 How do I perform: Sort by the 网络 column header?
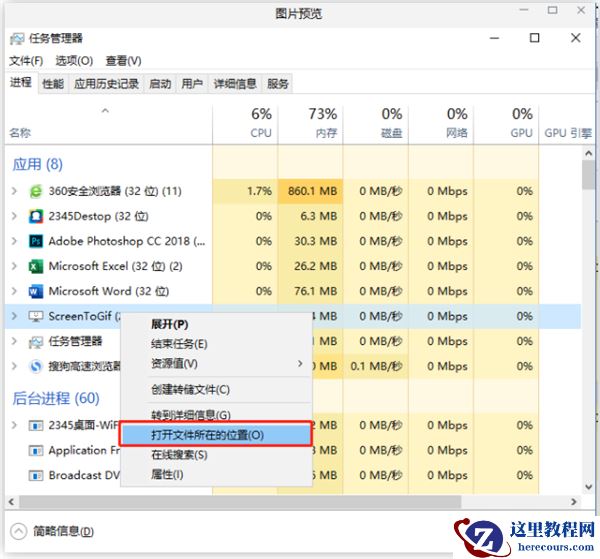441,123
